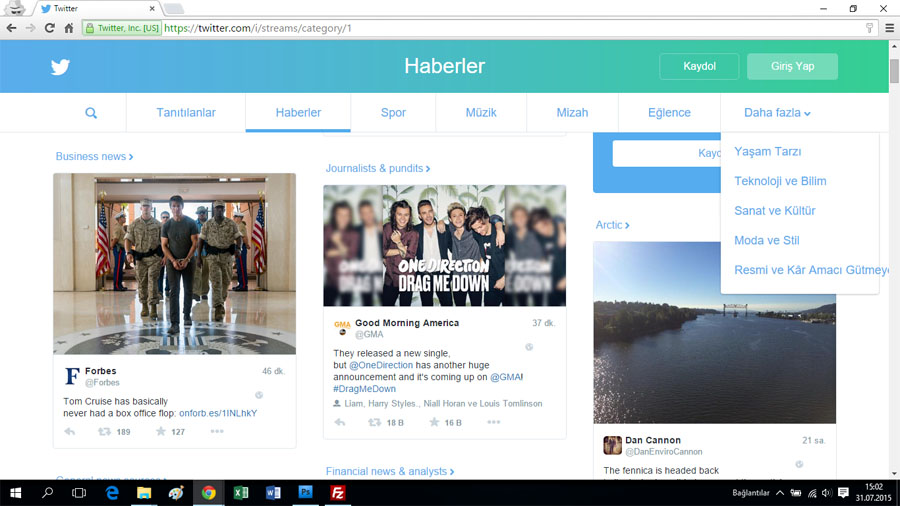Select the Haberler tab
This screenshot has height=506, width=900.
coord(298,113)
